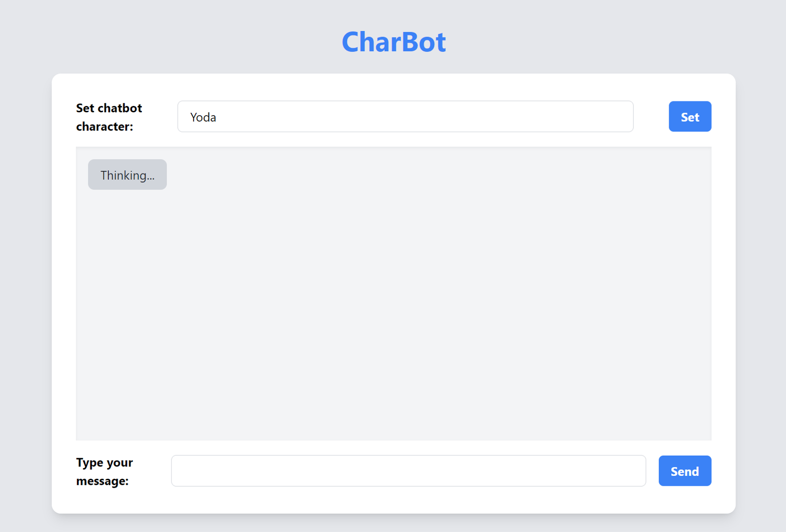786x532 pixels.
Task: Click into the message text box
Action: click(x=408, y=471)
